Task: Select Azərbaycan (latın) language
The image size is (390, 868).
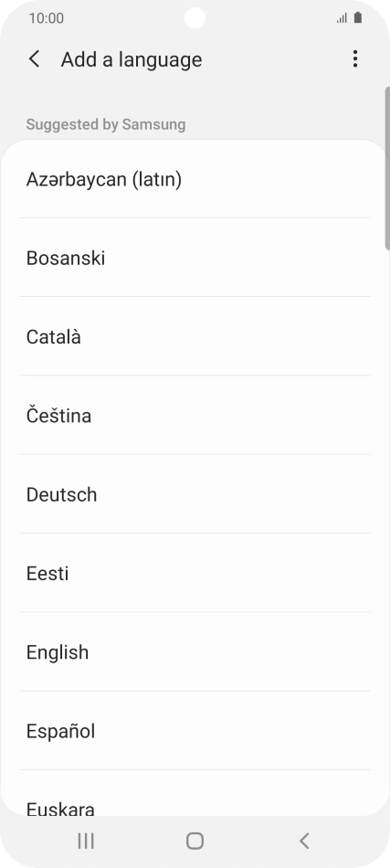Action: 195,179
